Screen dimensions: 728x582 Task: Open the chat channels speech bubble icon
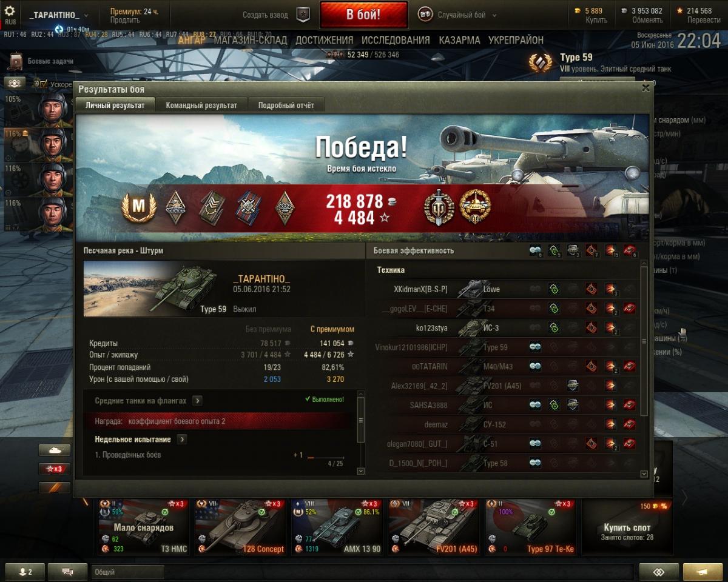tap(67, 572)
